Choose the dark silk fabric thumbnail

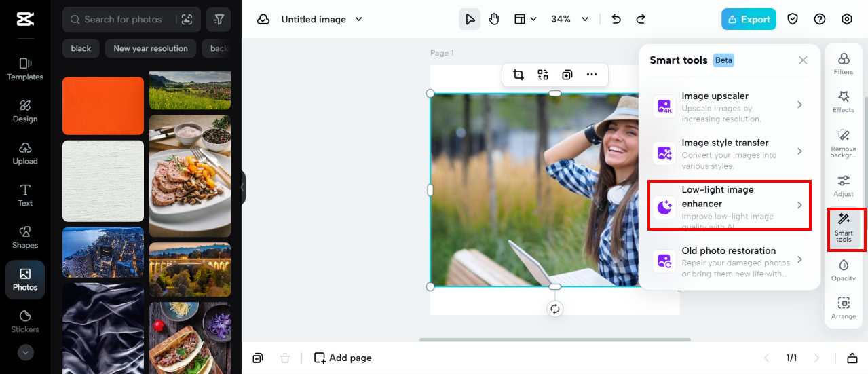click(103, 329)
